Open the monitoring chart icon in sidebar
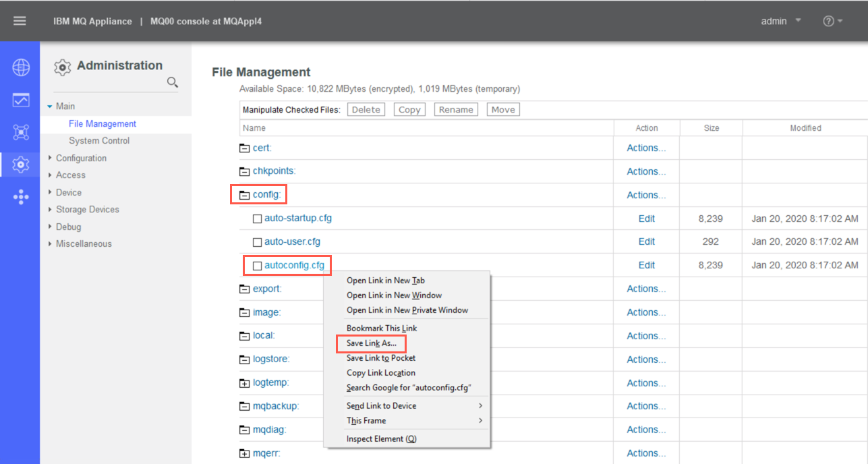The width and height of the screenshot is (868, 464). coord(21,100)
